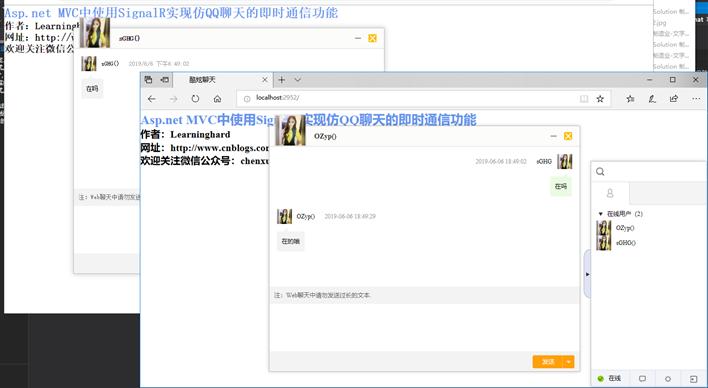Click Asp.net MVC heading link in Edge
The image size is (708, 388).
308,120
